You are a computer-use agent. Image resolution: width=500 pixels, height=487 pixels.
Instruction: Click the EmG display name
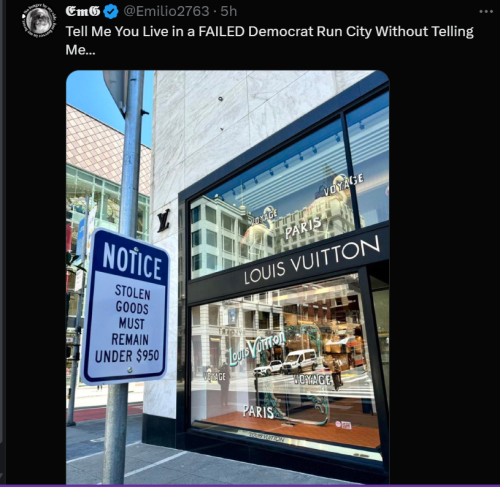click(83, 11)
